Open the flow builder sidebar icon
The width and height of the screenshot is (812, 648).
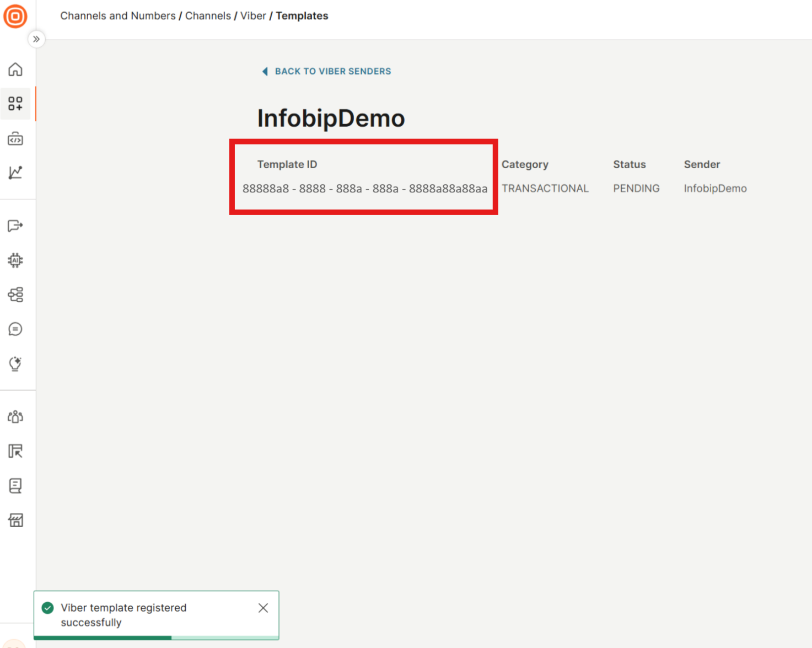point(15,294)
